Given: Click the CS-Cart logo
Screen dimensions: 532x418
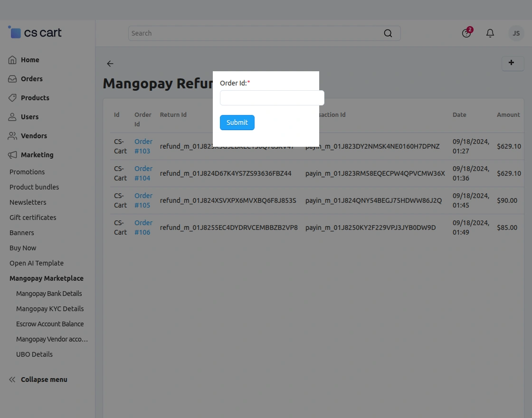Looking at the screenshot, I should [35, 33].
